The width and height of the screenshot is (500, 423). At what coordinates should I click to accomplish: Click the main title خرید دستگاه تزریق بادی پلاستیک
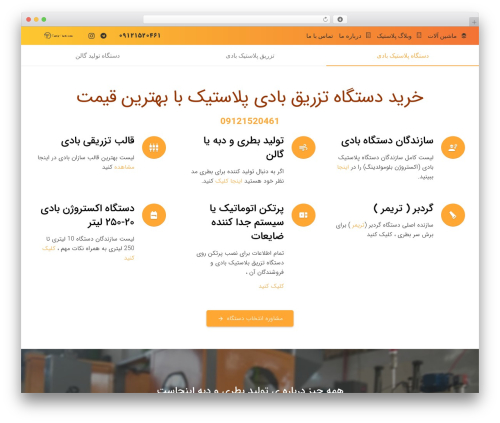tap(250, 98)
